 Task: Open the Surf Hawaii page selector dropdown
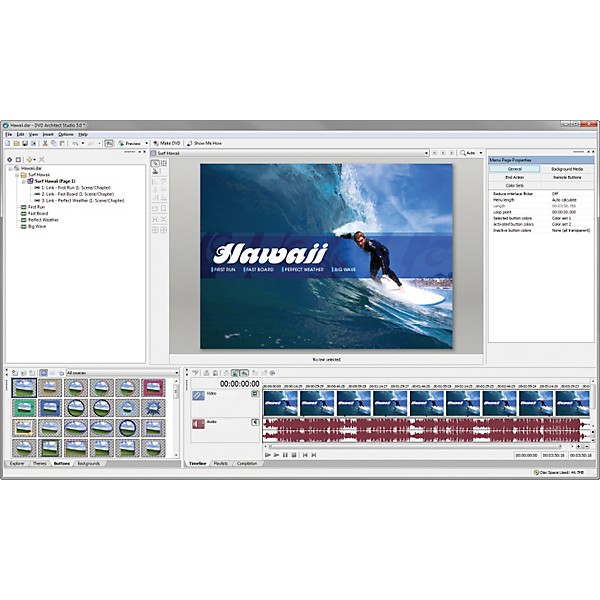pos(426,153)
